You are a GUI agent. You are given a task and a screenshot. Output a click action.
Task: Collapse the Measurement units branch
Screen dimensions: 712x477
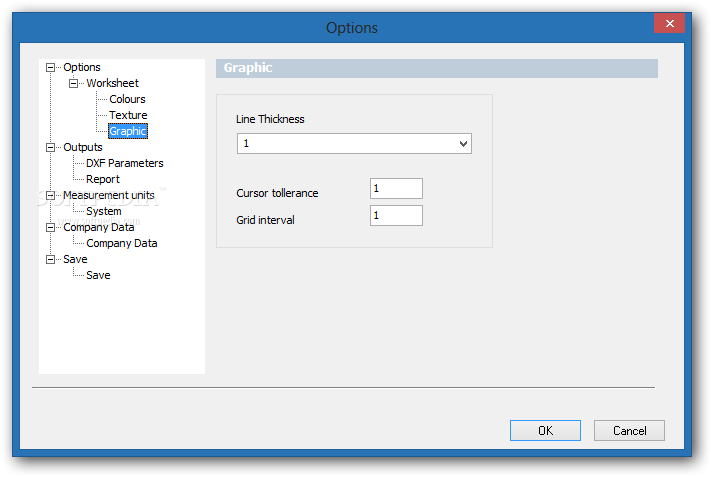click(x=50, y=196)
